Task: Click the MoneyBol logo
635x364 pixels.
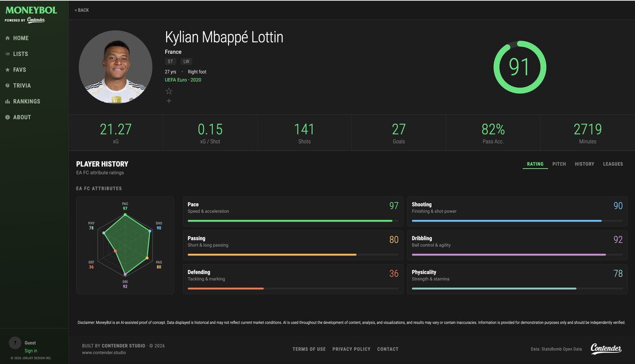Action: pyautogui.click(x=31, y=10)
